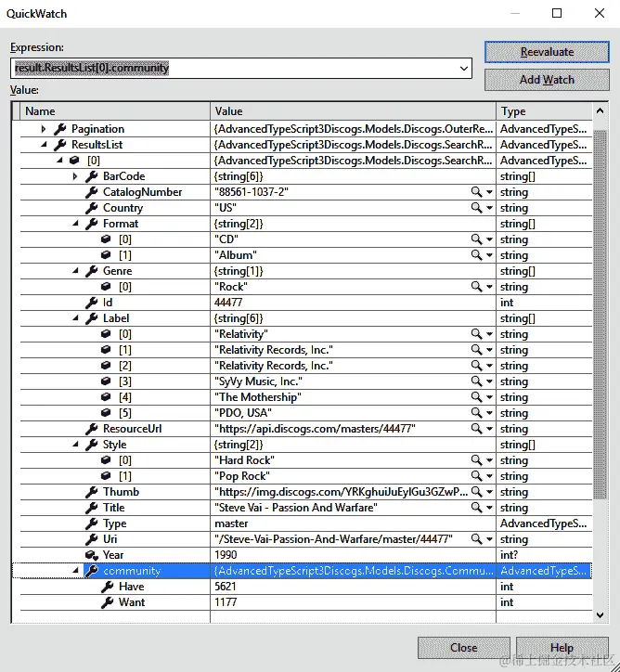Open visualizer magnifier for ResourceUrl value
620x672 pixels.
[476, 429]
